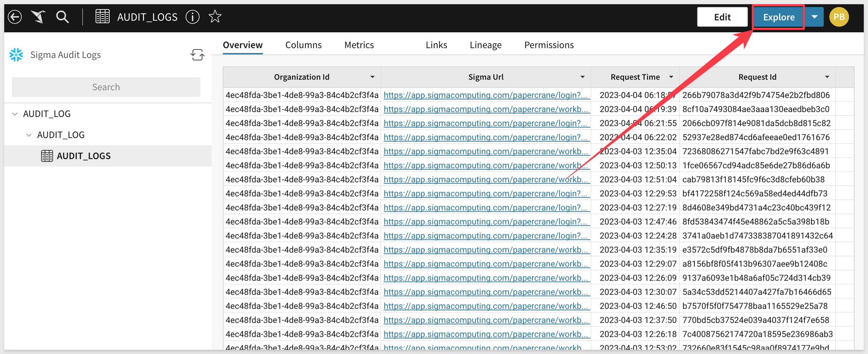This screenshot has height=354, width=868.
Task: Open the Sigma URL in the 06:19:39 row
Action: 486,109
